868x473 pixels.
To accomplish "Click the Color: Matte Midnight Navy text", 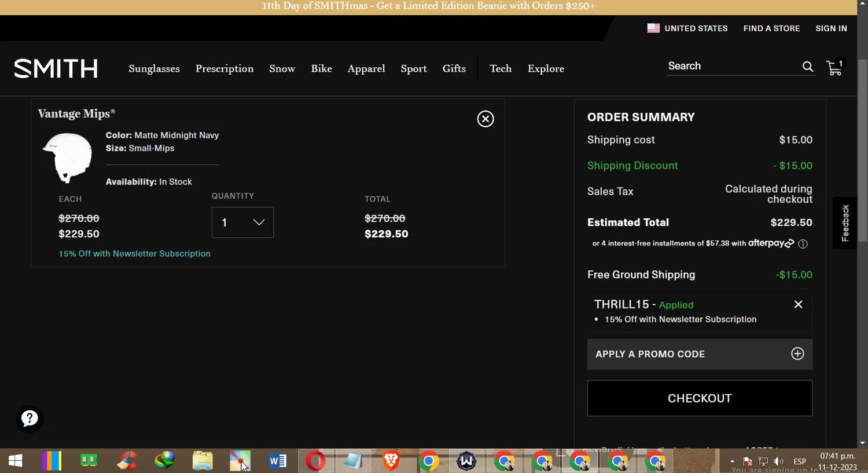I will 162,135.
